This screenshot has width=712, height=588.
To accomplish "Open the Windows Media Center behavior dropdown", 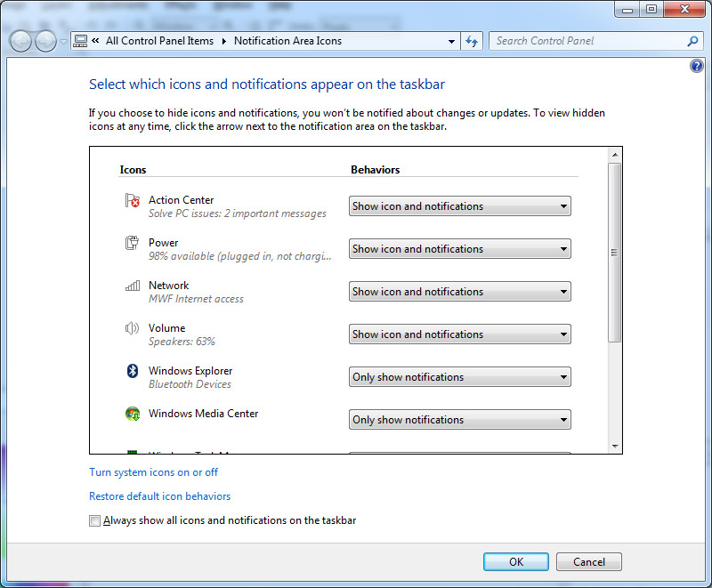I will [x=459, y=419].
